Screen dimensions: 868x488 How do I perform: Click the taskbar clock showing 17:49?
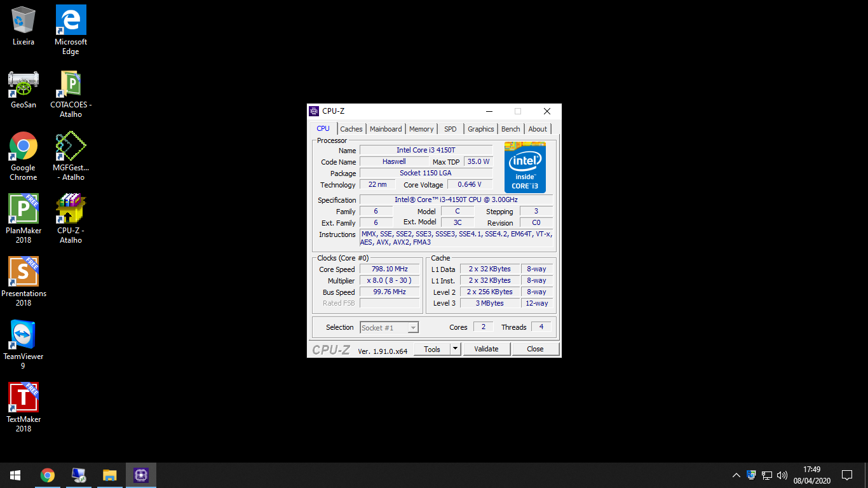[812, 475]
